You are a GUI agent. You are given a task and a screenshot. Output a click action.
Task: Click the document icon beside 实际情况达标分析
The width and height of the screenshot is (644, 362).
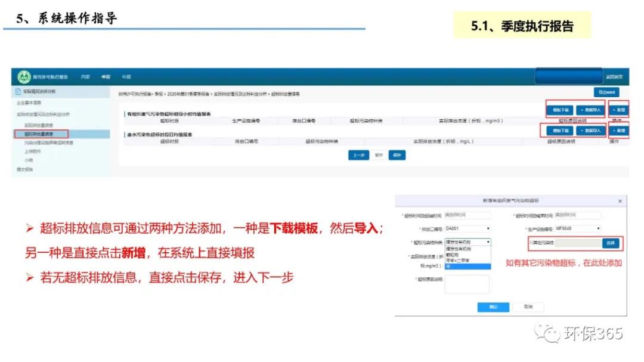pos(18,91)
